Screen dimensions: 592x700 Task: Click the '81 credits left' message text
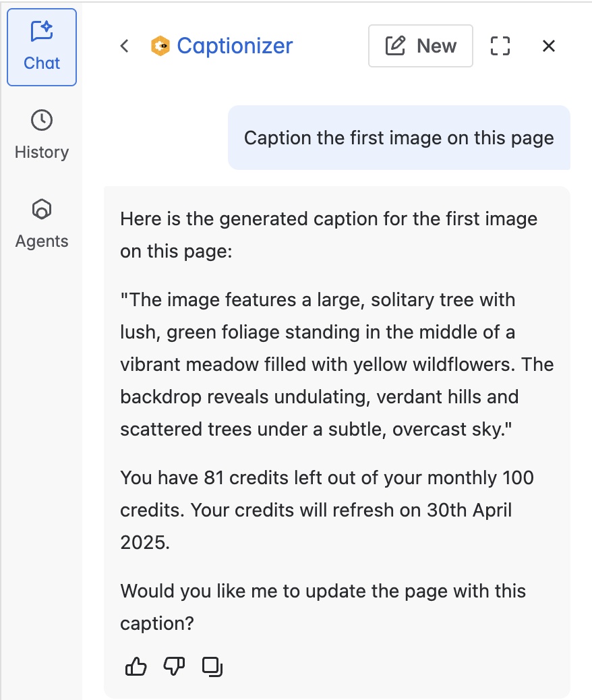point(327,510)
